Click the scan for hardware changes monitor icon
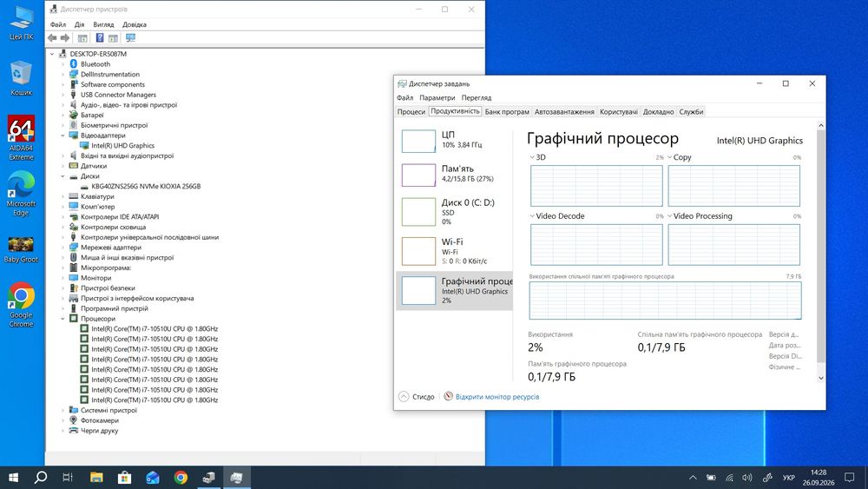The height and width of the screenshot is (489, 868). pyautogui.click(x=131, y=37)
